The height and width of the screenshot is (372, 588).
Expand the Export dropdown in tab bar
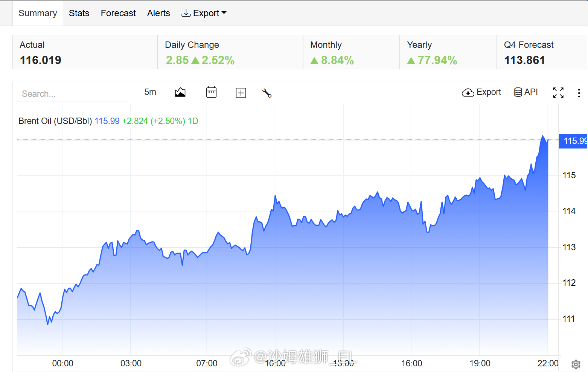(x=204, y=13)
